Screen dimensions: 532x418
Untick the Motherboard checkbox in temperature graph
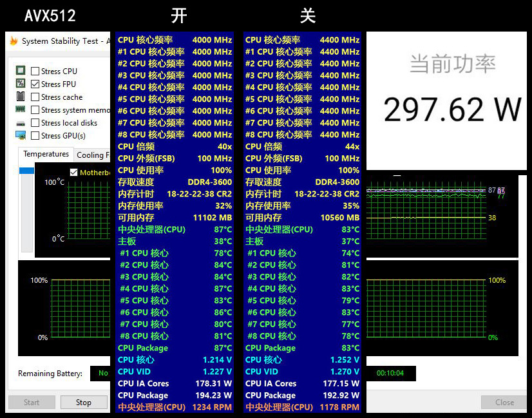click(73, 172)
